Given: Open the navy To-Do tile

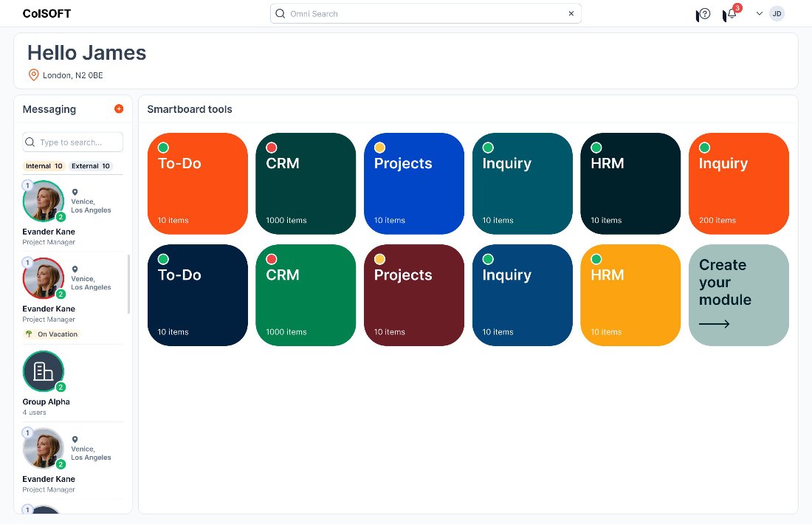Looking at the screenshot, I should coord(198,295).
